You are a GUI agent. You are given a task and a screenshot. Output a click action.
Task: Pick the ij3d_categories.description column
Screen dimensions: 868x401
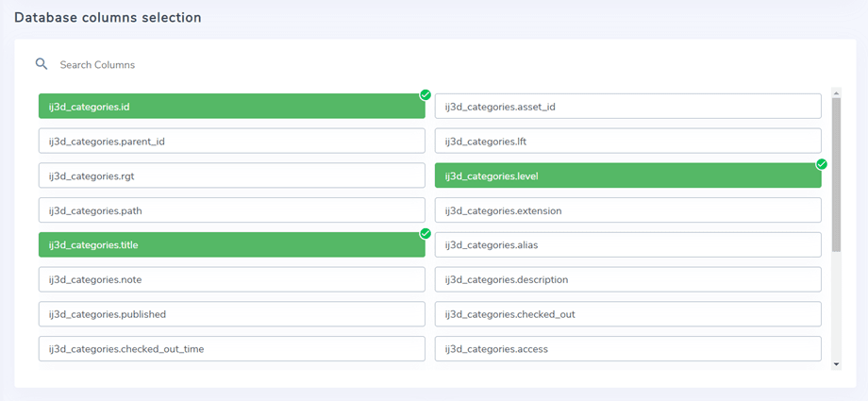pos(627,279)
